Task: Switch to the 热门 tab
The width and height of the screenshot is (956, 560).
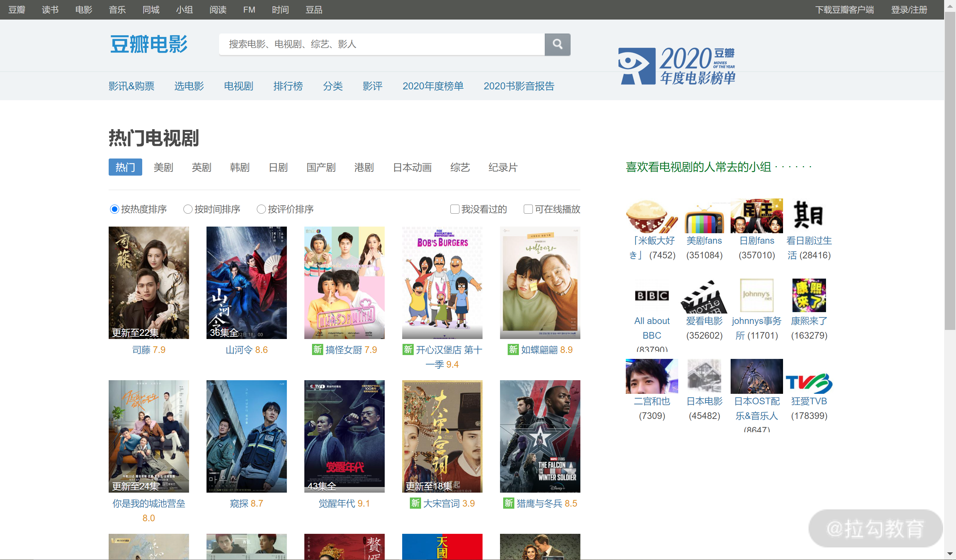Action: pos(125,167)
